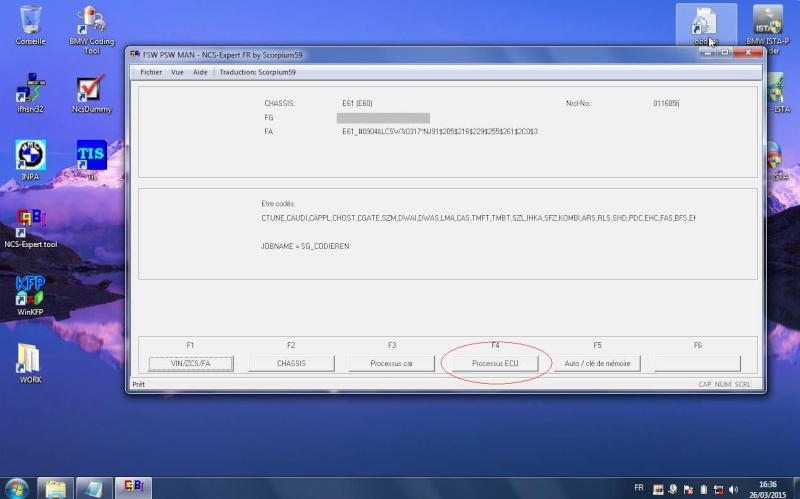The image size is (800, 499).
Task: Click the Processus ECU button
Action: pyautogui.click(x=495, y=363)
